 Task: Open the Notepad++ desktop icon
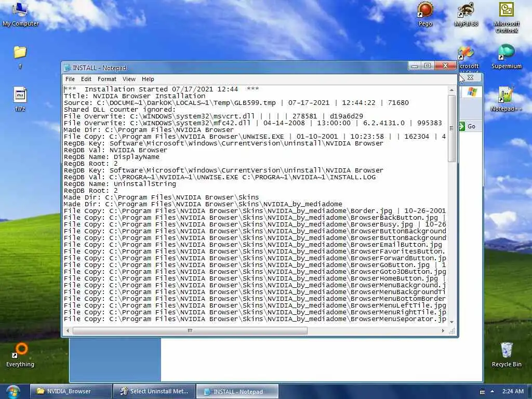coord(506,99)
